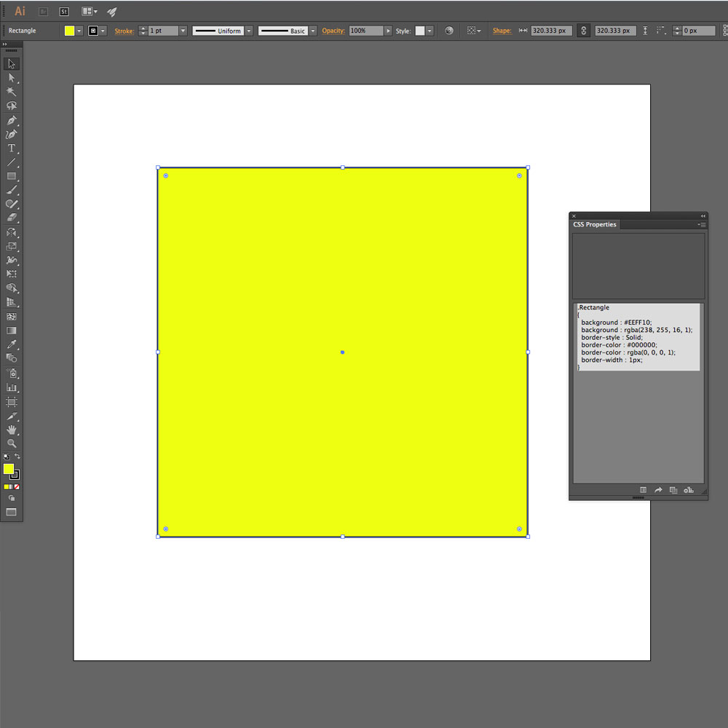Click the stroke weight stepper arrows
The height and width of the screenshot is (728, 728).
click(143, 31)
